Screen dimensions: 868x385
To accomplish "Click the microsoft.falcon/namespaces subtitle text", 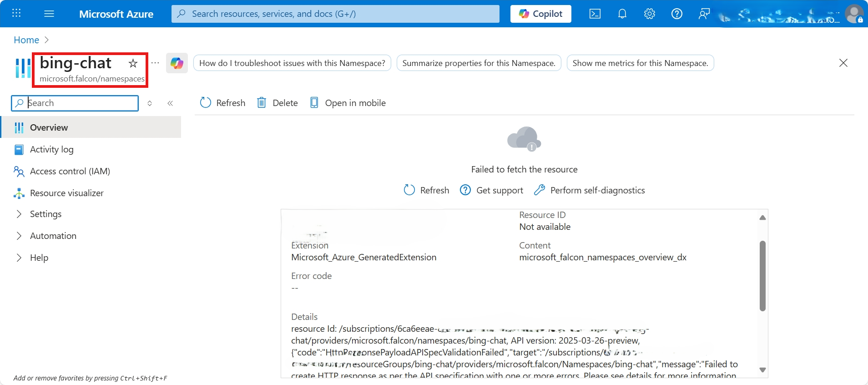I will pos(92,79).
